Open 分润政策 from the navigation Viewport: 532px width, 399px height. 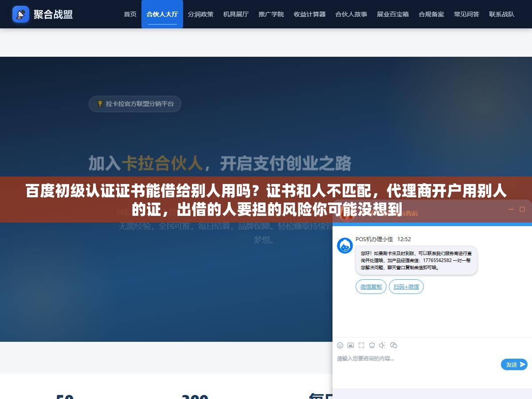point(200,14)
